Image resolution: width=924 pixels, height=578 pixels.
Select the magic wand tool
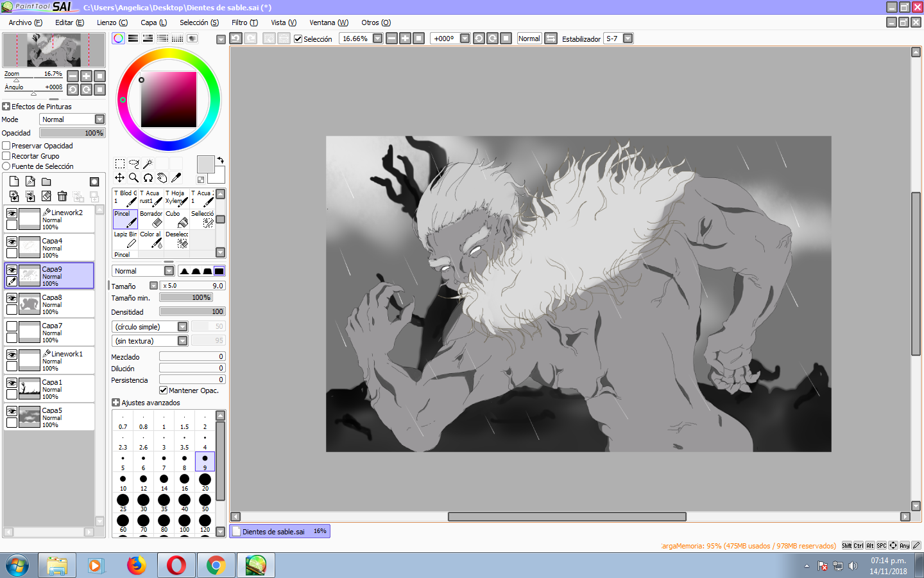click(x=148, y=164)
